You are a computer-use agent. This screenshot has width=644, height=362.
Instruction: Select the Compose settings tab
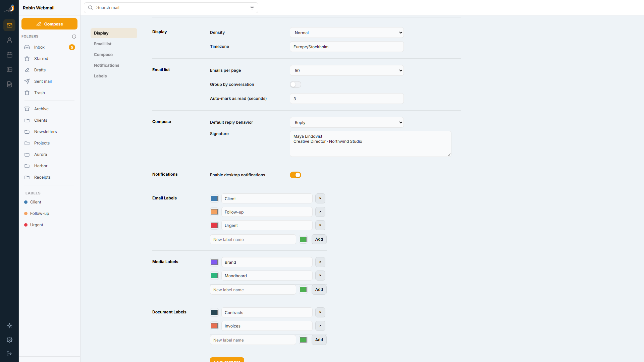[x=114, y=55]
